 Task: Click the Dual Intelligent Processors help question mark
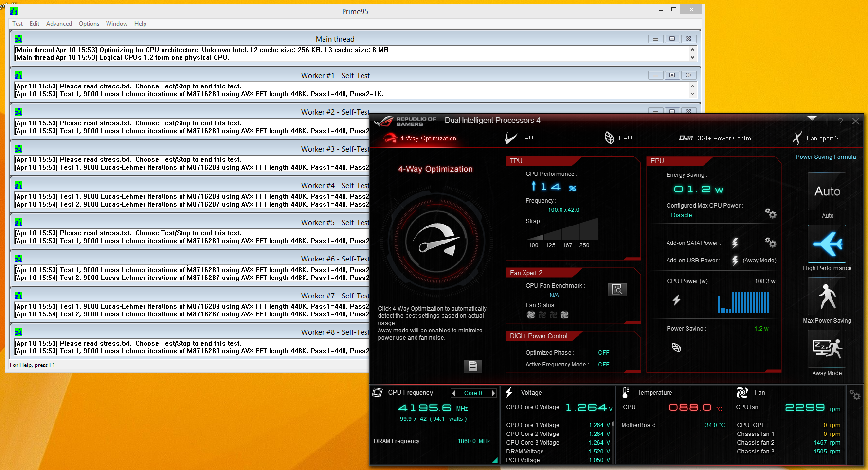(x=840, y=121)
